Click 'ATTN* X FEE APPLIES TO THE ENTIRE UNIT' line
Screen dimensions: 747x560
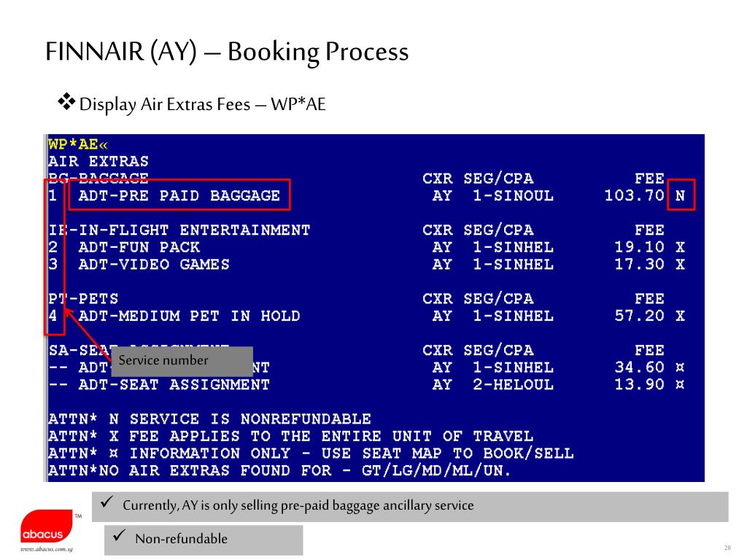(290, 436)
